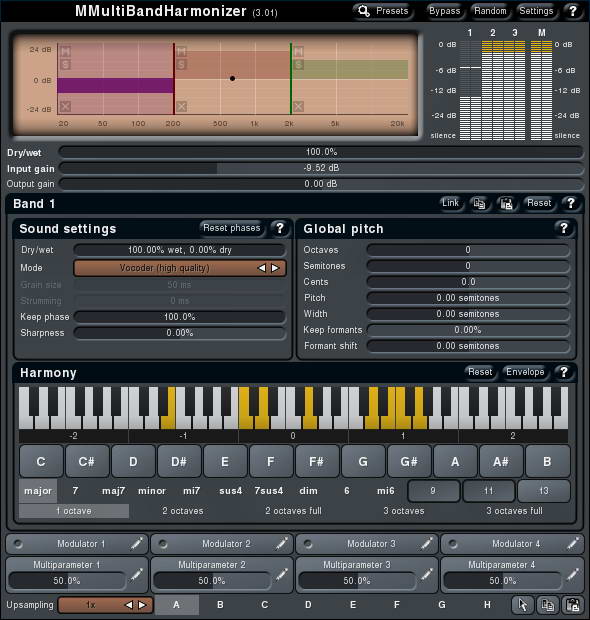Click the Input gain slider
590x620 pixels.
point(321,168)
